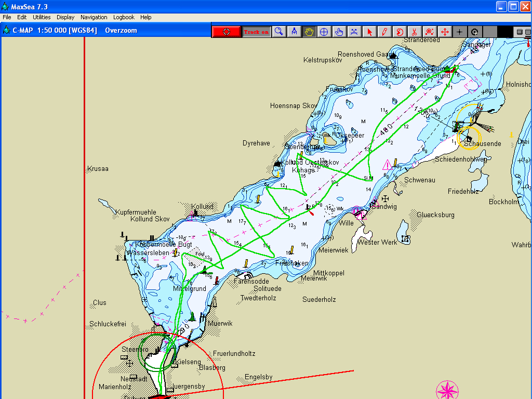Click the Meierwiek place label
The width and height of the screenshot is (532, 399).
(x=334, y=250)
